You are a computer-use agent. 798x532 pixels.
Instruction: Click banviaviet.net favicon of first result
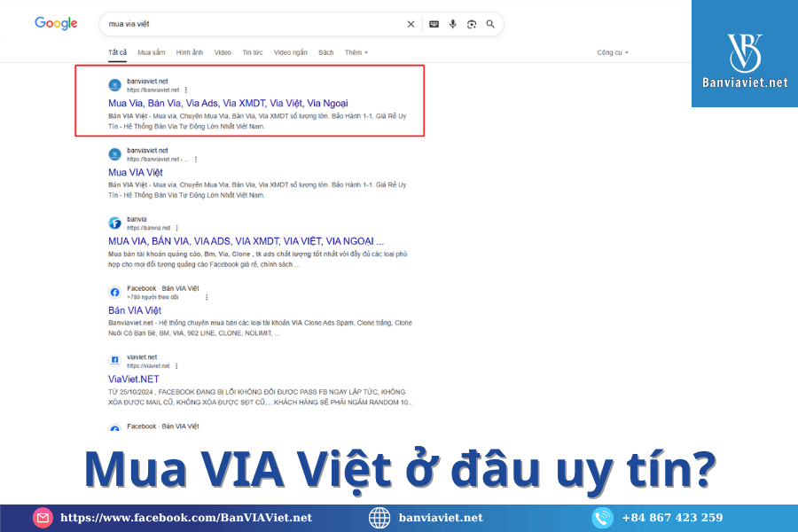click(115, 85)
